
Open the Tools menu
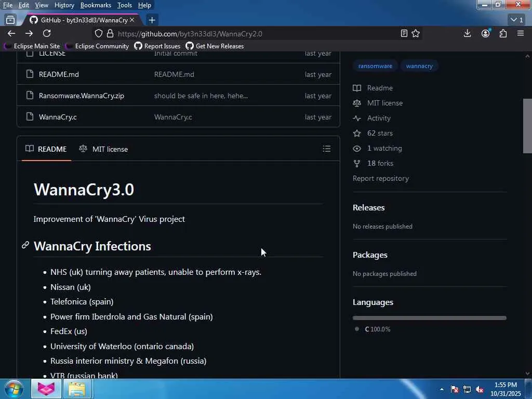pyautogui.click(x=125, y=5)
